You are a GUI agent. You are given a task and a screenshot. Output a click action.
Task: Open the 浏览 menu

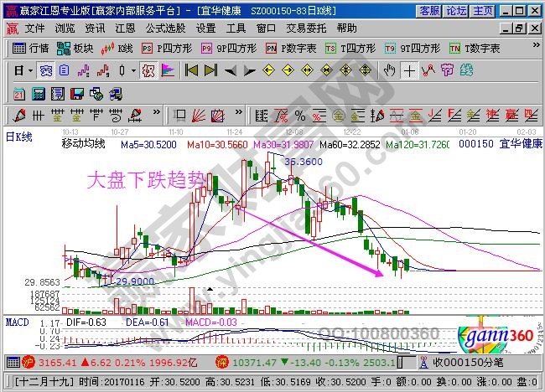point(65,28)
